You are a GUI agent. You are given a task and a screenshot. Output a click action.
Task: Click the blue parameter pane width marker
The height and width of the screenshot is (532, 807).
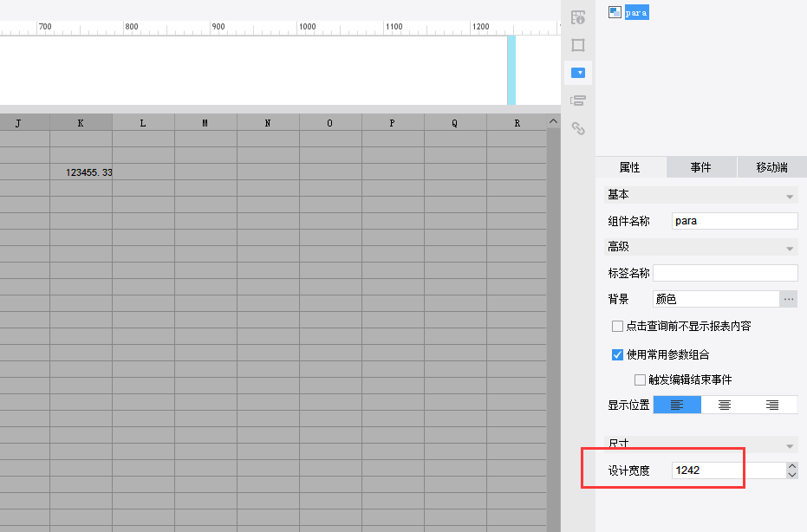(511, 70)
